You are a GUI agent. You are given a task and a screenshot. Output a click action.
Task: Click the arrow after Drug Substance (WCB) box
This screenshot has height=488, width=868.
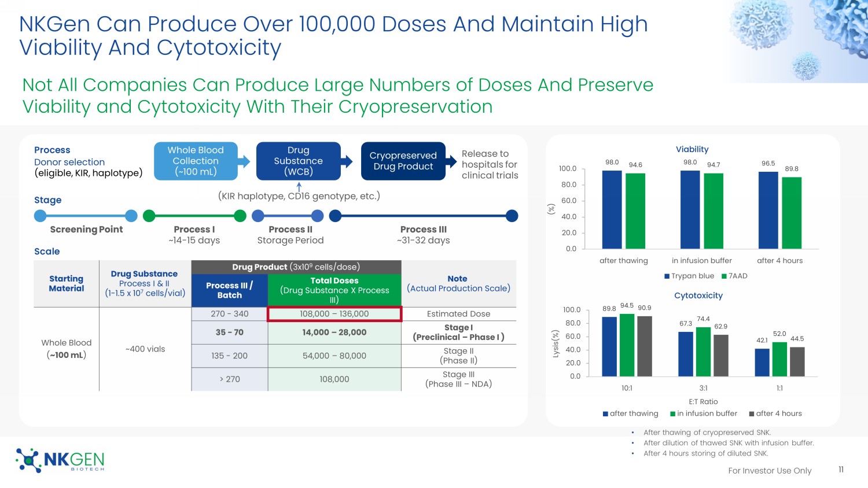pos(347,161)
